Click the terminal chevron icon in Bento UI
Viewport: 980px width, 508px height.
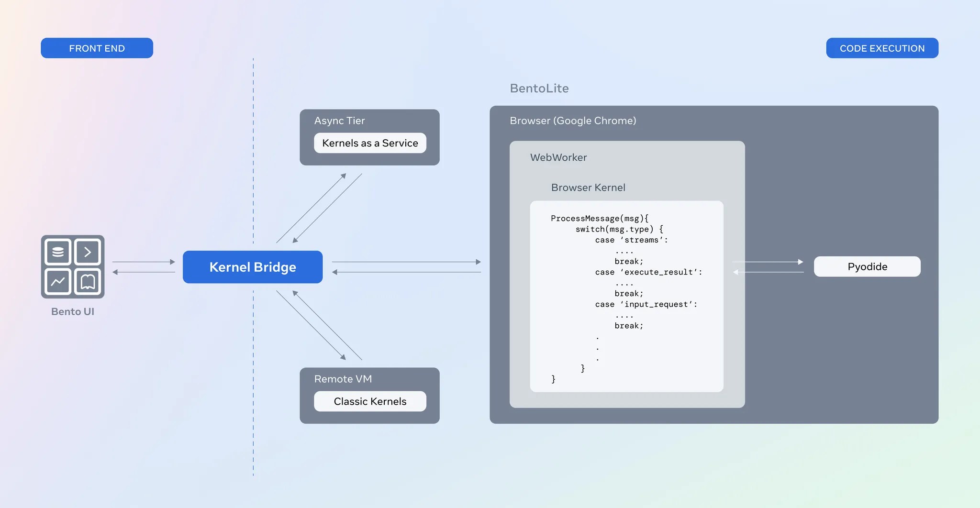88,252
